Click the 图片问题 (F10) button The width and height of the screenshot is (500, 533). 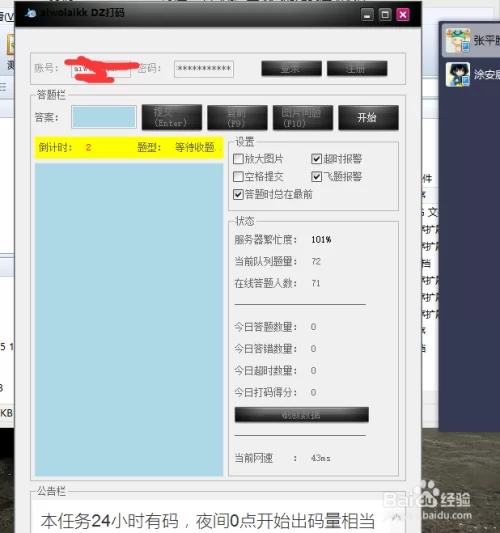tap(303, 118)
